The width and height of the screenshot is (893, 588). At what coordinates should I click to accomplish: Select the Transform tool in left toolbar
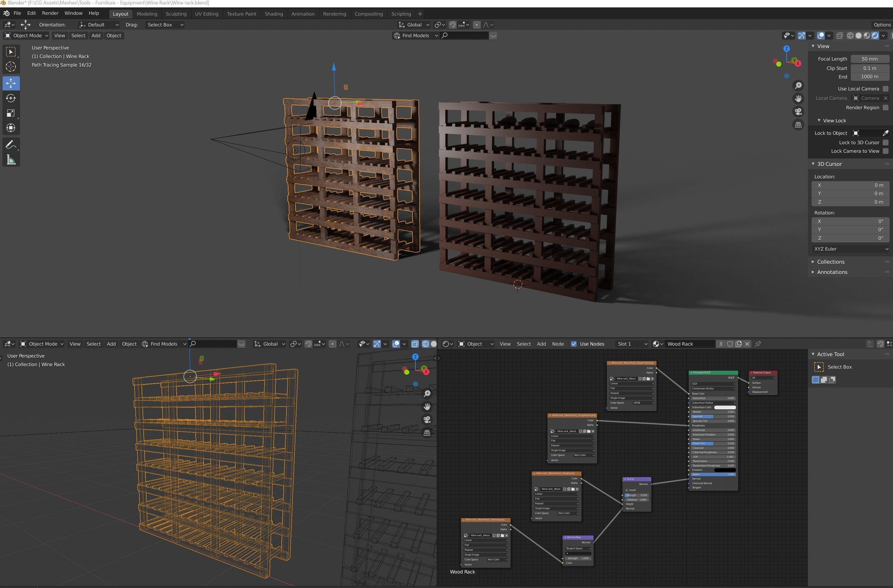[x=11, y=128]
